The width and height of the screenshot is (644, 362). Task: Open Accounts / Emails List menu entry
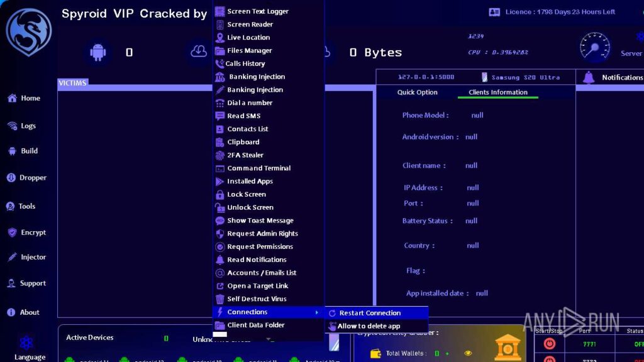(x=269, y=273)
